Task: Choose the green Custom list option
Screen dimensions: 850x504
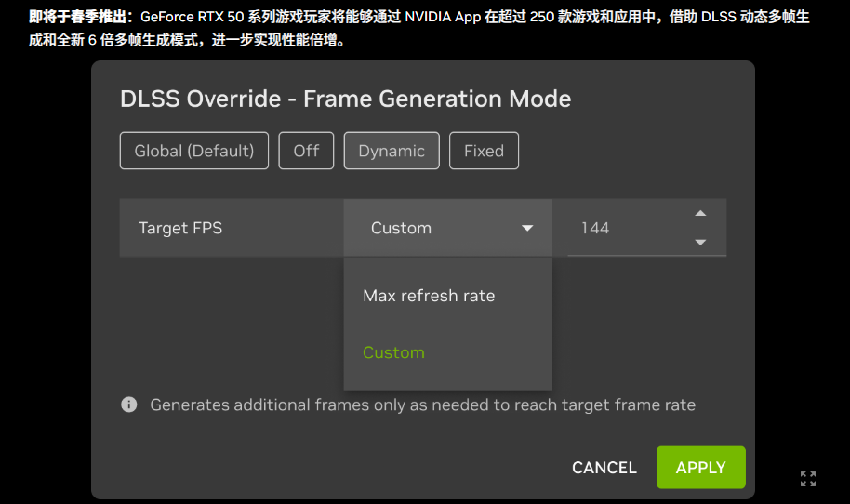Action: click(x=393, y=352)
